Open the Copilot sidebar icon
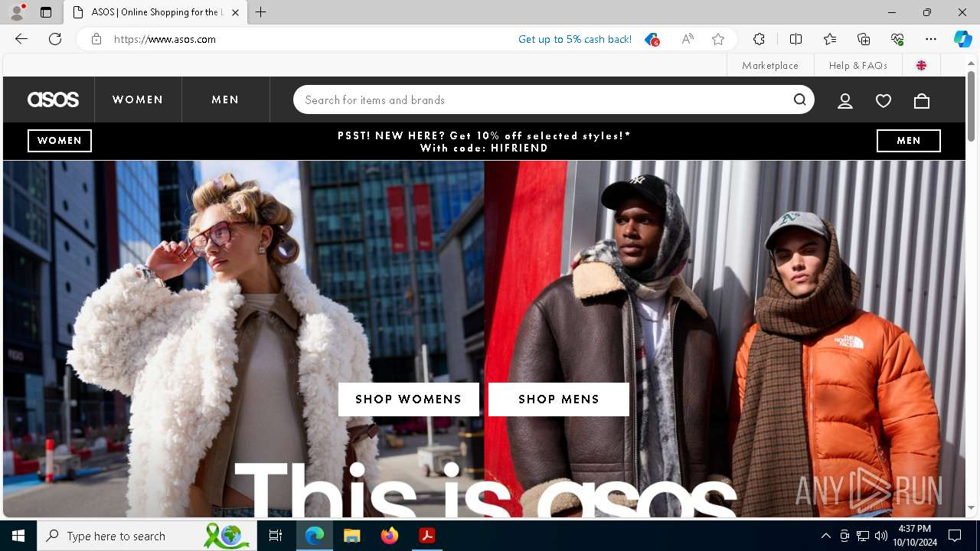980x551 pixels. coord(962,39)
